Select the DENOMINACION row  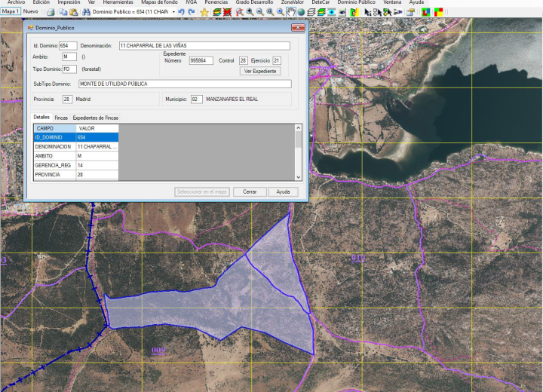[76, 147]
